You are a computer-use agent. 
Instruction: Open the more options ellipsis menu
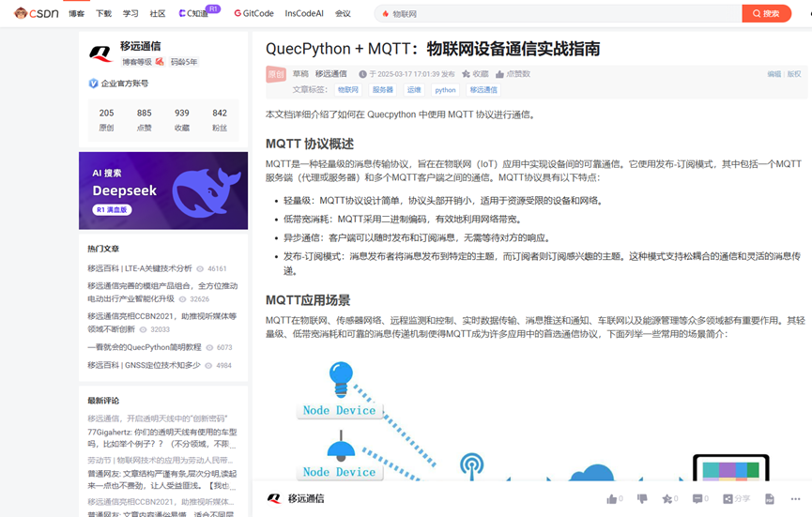click(795, 499)
